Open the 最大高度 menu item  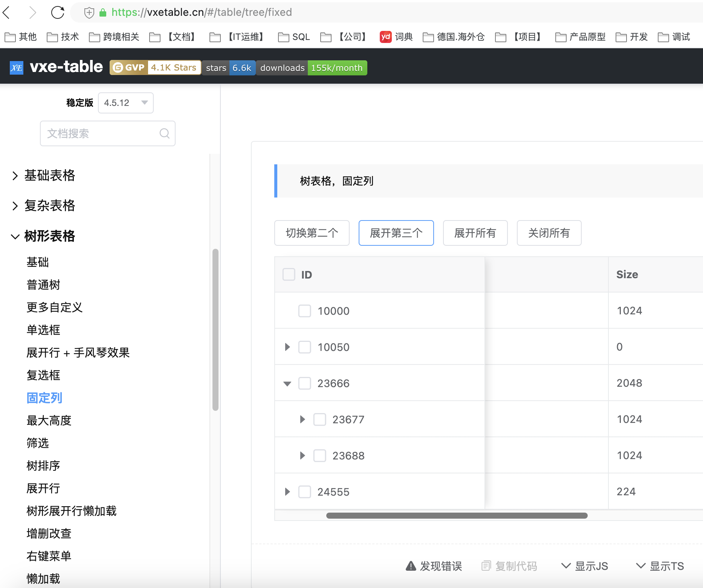[x=49, y=420]
